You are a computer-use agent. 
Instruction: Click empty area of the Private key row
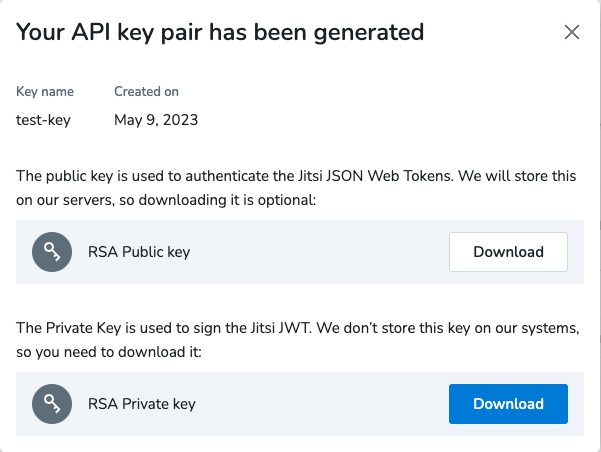pos(320,404)
